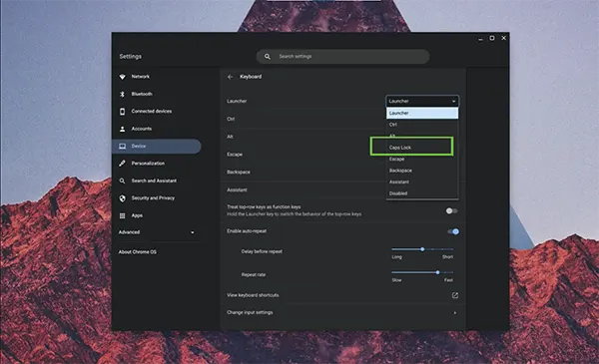Click the Personalization pen icon
This screenshot has width=599, height=364.
pos(122,164)
